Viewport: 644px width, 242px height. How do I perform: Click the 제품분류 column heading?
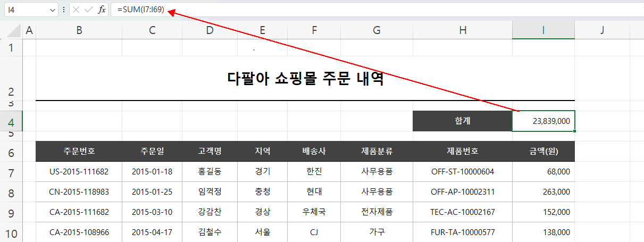(x=377, y=152)
